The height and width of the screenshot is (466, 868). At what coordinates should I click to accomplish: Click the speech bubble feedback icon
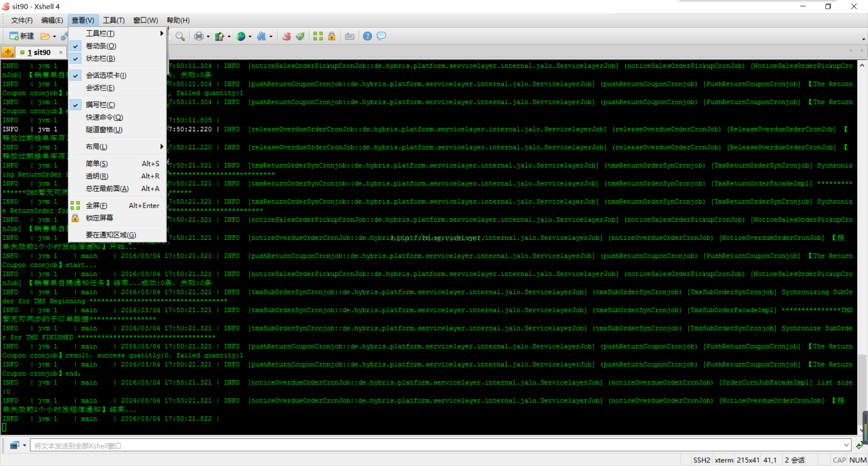click(x=382, y=36)
